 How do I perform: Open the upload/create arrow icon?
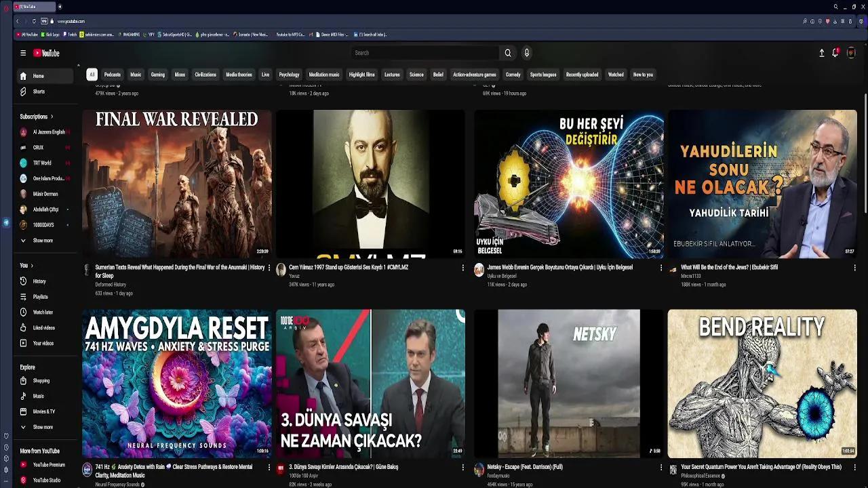point(821,53)
